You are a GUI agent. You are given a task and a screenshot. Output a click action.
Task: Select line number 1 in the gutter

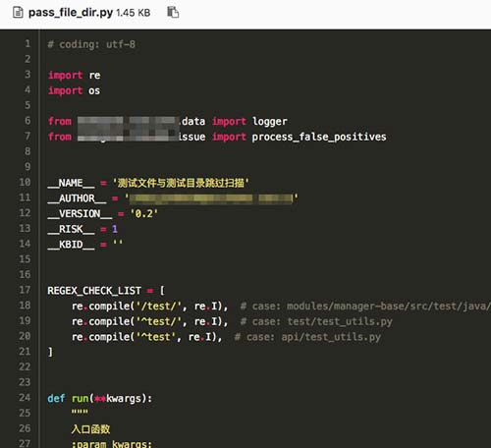(x=27, y=43)
